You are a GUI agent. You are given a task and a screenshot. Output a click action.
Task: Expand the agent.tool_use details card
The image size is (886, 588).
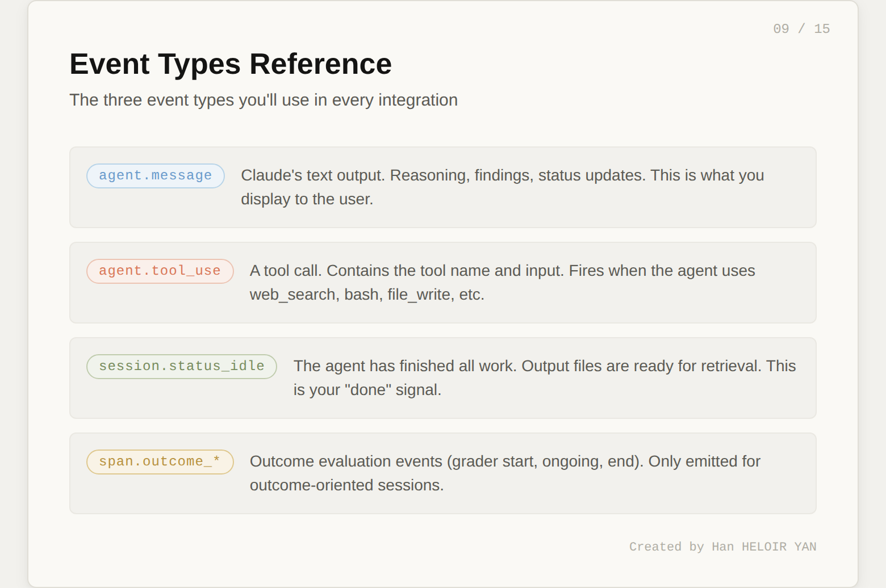coord(443,282)
